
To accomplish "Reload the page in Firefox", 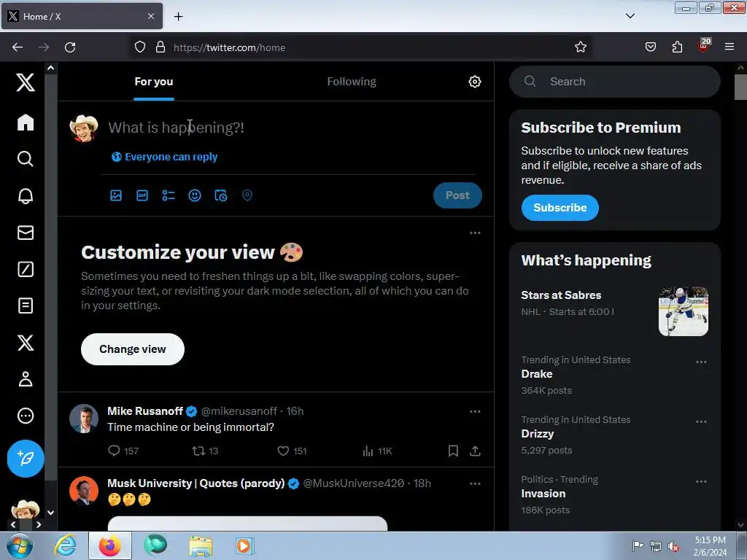I will [70, 47].
